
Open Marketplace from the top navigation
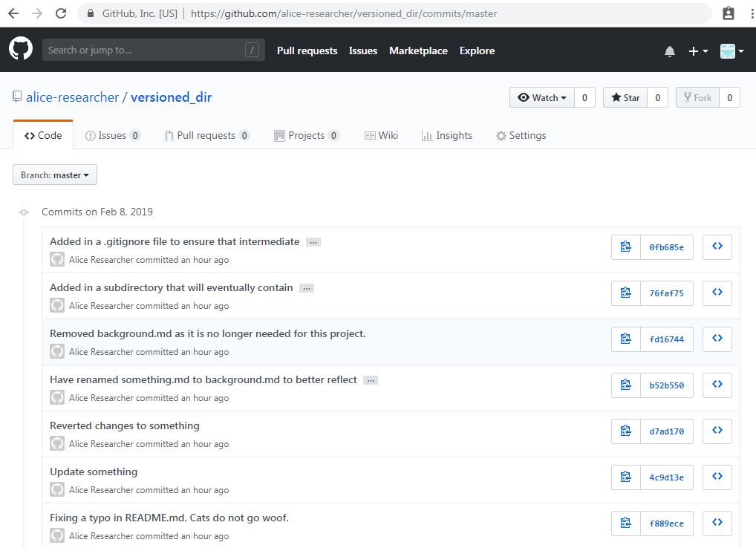coord(418,50)
